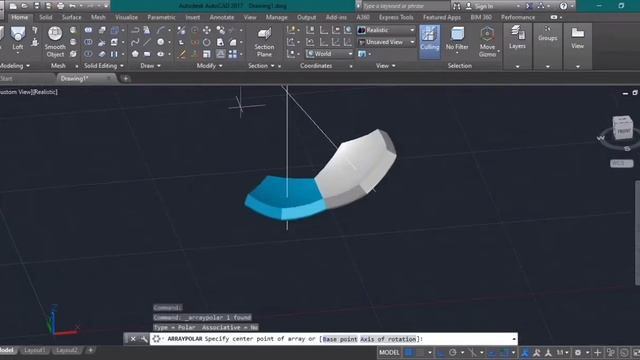Click the vertical scrollbar at viewport right
640x360 pixels.
(637, 233)
